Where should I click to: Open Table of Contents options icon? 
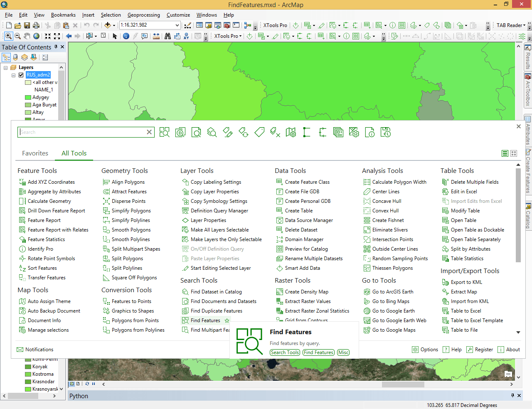(45, 57)
